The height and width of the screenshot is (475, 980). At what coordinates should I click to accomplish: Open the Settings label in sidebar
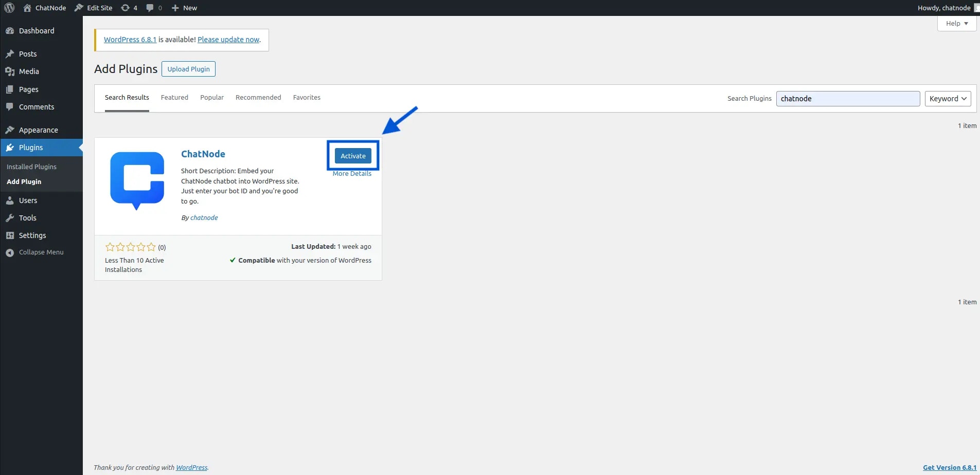click(x=32, y=235)
